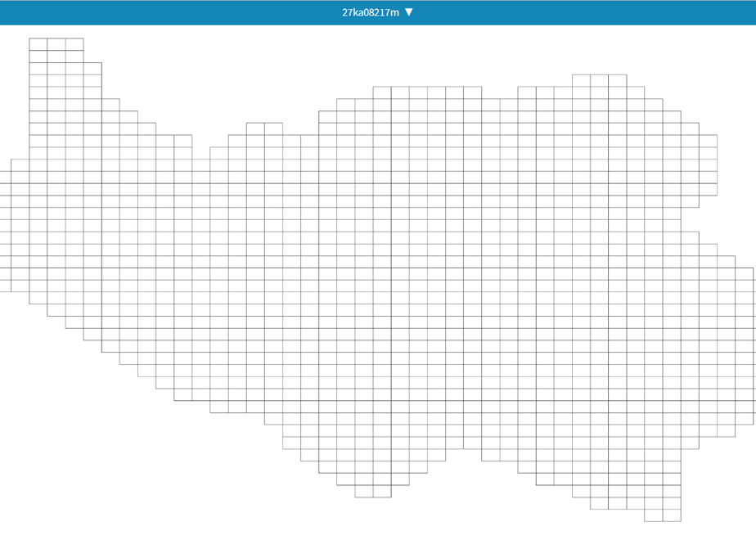Click the 27ka08217m title text
This screenshot has width=756, height=540.
371,12
